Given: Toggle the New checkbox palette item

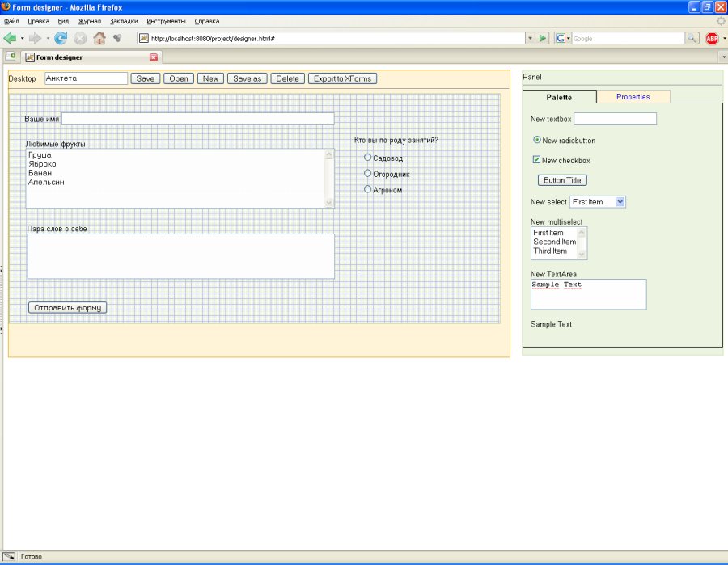Looking at the screenshot, I should tap(537, 159).
